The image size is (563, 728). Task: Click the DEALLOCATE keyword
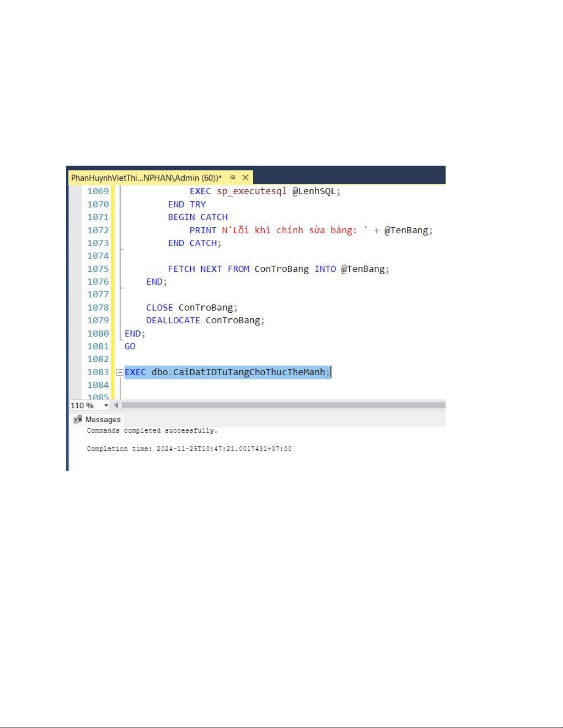click(x=173, y=320)
